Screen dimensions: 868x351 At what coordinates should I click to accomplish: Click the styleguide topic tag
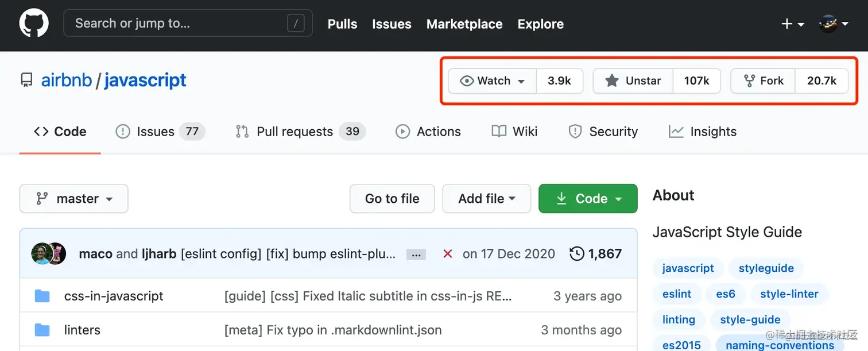coord(766,268)
